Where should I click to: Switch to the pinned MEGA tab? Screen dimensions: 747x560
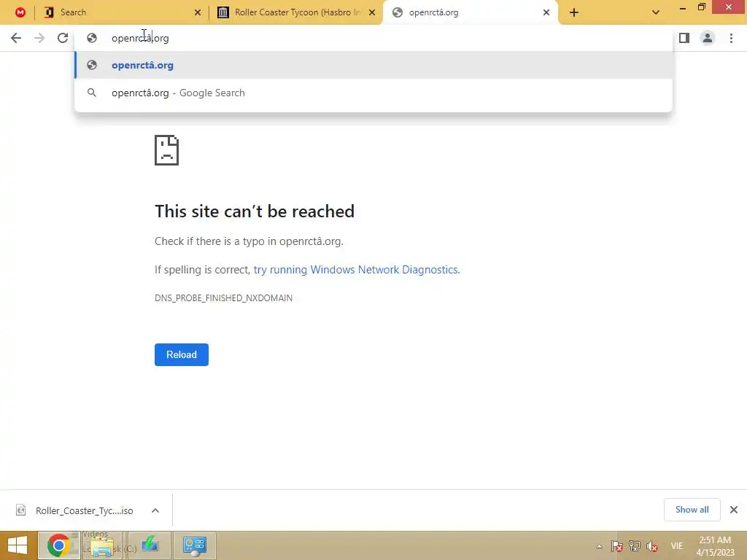(x=20, y=12)
